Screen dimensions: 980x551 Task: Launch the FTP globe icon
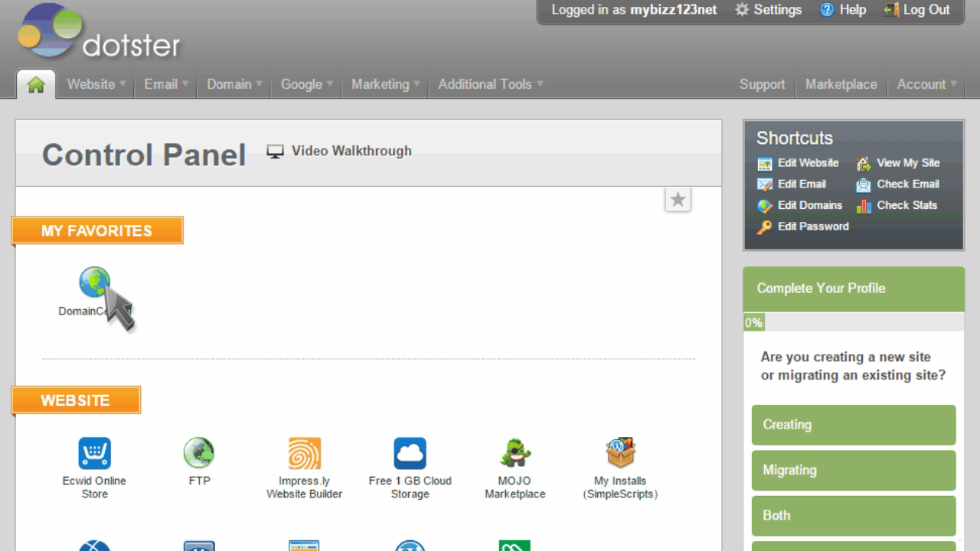[x=199, y=453]
